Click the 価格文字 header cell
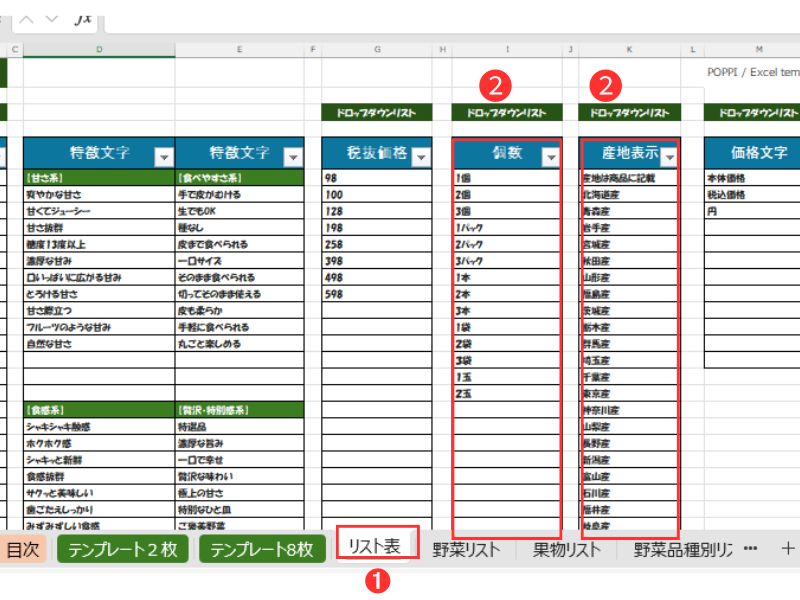This screenshot has height=600, width=800. (752, 153)
